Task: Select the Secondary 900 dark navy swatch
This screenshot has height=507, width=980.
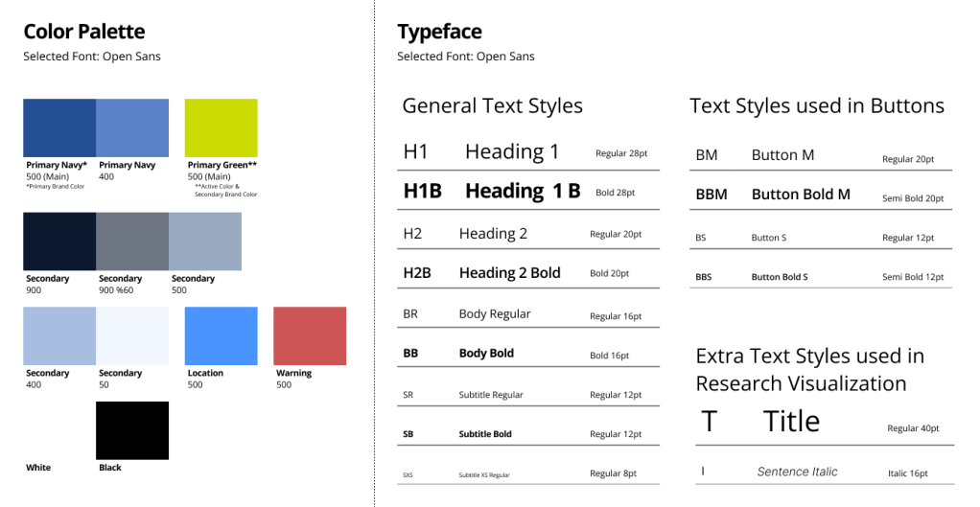Action: point(59,242)
